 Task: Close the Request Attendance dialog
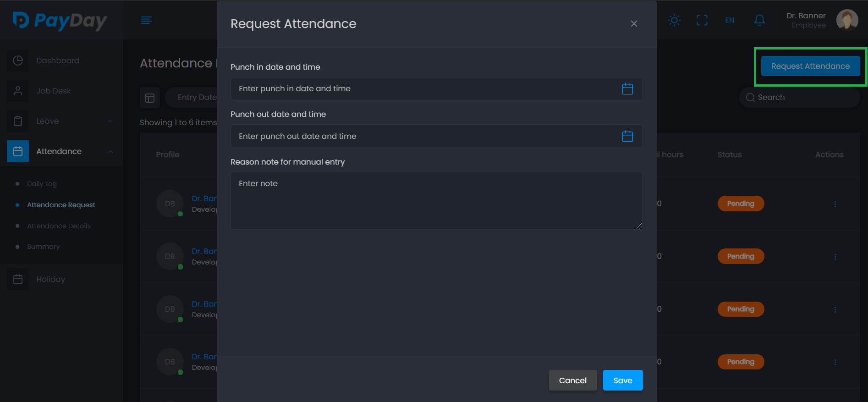tap(634, 24)
